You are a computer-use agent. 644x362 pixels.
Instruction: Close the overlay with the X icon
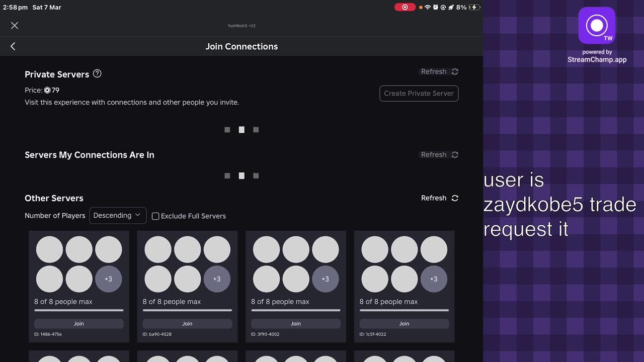click(x=15, y=26)
